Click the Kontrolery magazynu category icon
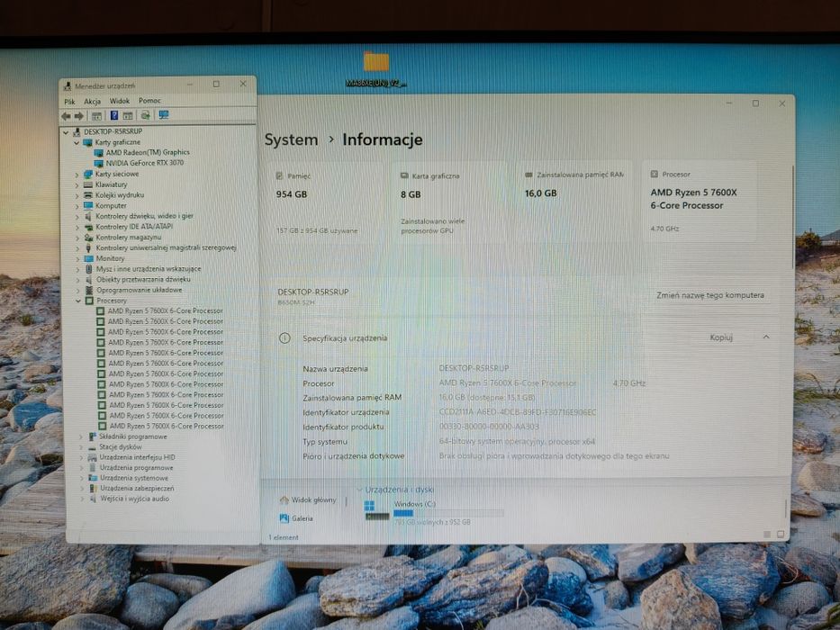 pos(88,238)
